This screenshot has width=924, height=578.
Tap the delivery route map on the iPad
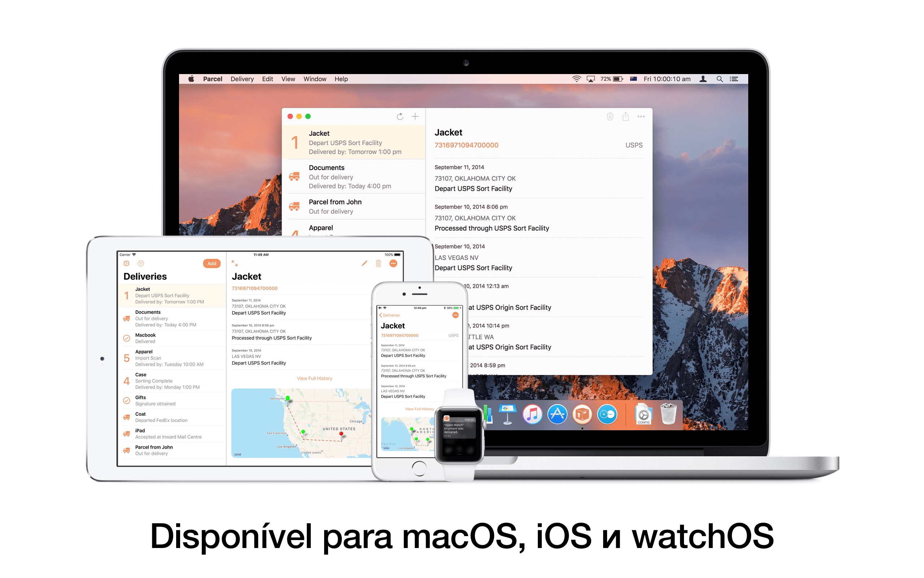301,423
